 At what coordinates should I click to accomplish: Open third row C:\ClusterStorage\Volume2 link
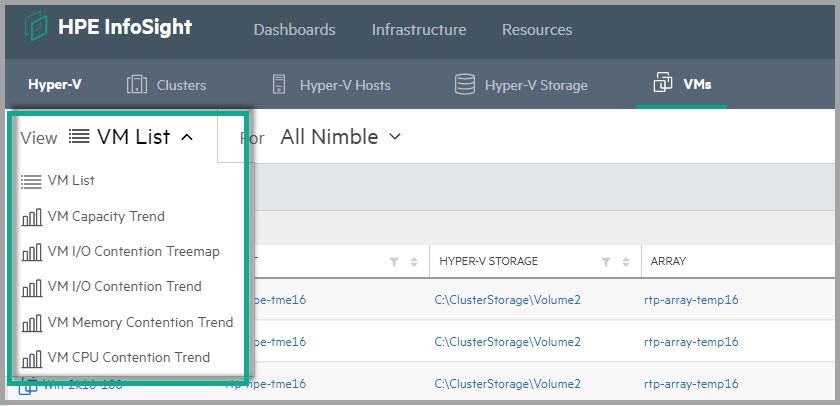point(507,384)
